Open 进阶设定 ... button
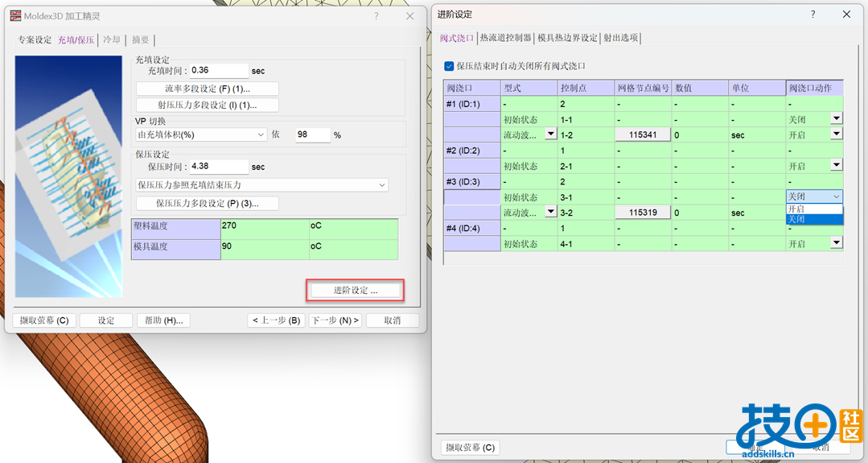Image resolution: width=868 pixels, height=463 pixels. [356, 290]
